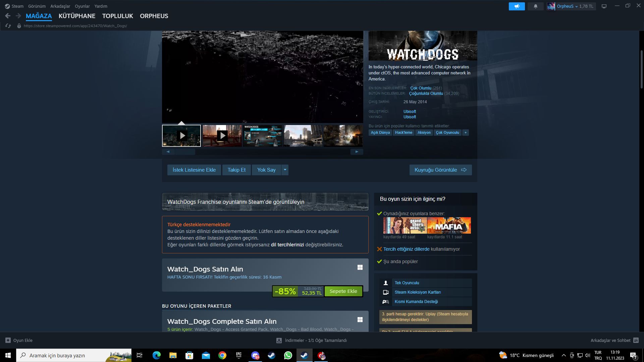Click the Big Picture mode monitor icon
The width and height of the screenshot is (644, 362).
click(604, 6)
